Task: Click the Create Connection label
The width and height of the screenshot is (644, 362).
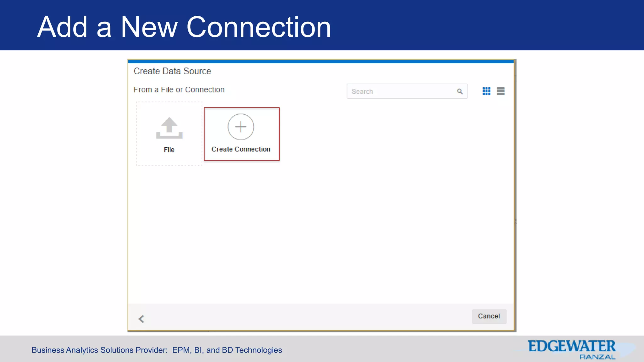Action: click(241, 149)
